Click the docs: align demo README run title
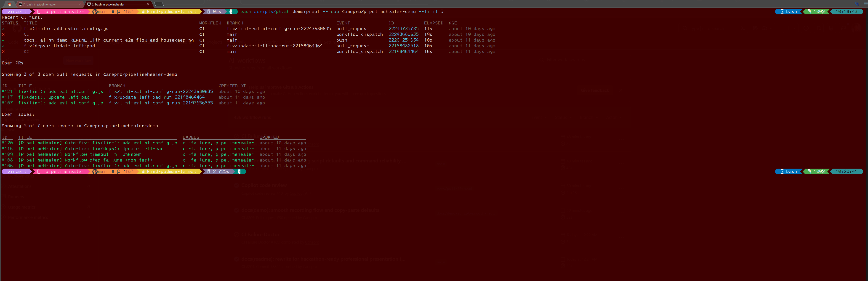This screenshot has width=868, height=281. click(x=109, y=40)
